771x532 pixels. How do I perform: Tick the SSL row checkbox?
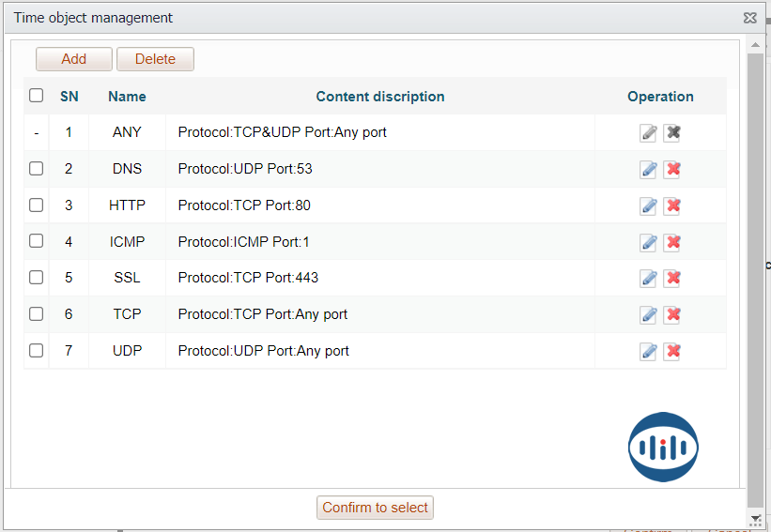pyautogui.click(x=37, y=278)
